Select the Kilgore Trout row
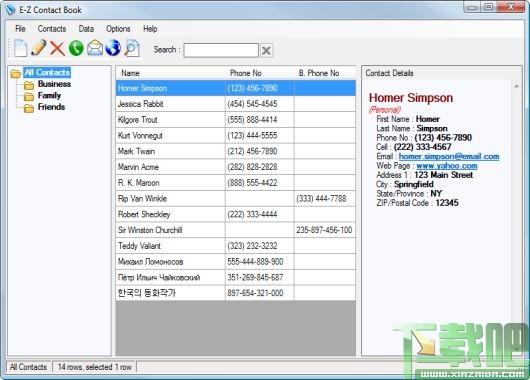 pos(236,120)
